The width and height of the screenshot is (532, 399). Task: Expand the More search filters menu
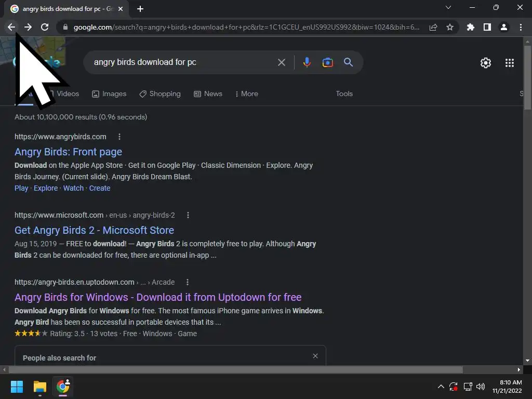tap(247, 94)
